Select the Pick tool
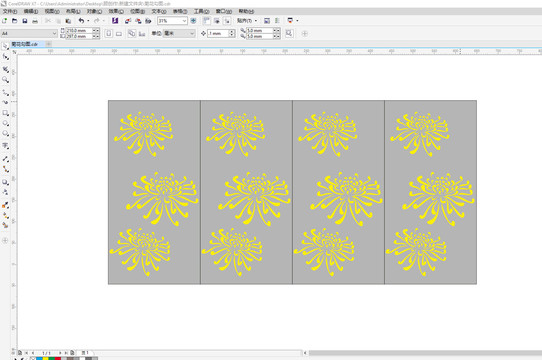The width and height of the screenshot is (542, 360). (x=5, y=46)
